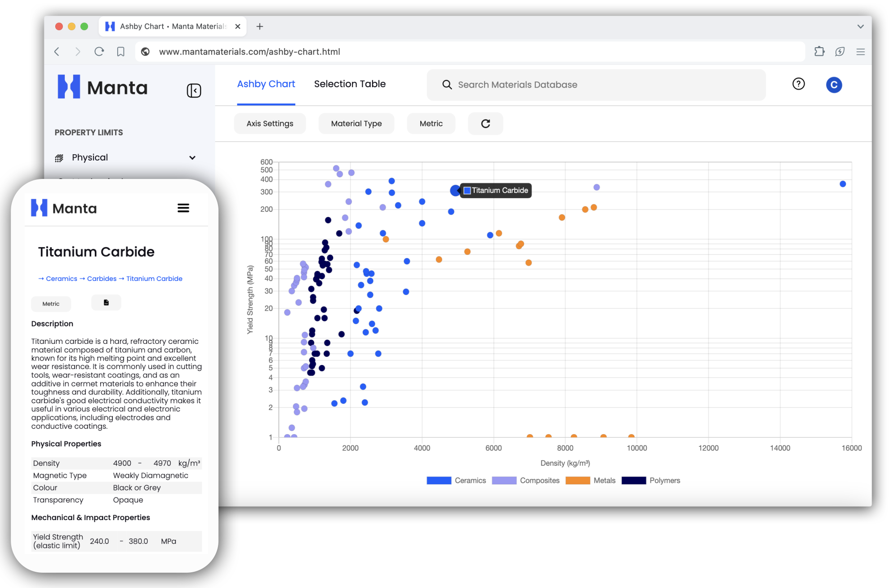Collapse the Manta sidebar panel icon
889x588 pixels.
point(194,90)
